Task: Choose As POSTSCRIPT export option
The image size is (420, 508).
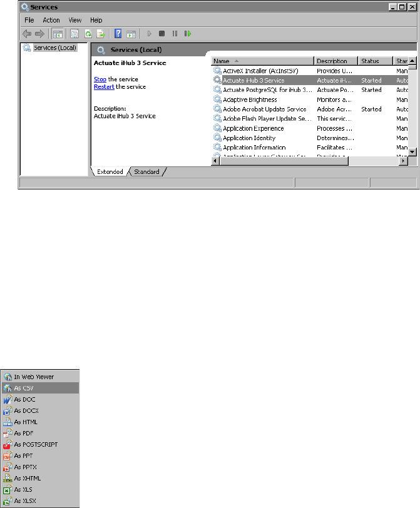Action: [x=41, y=444]
